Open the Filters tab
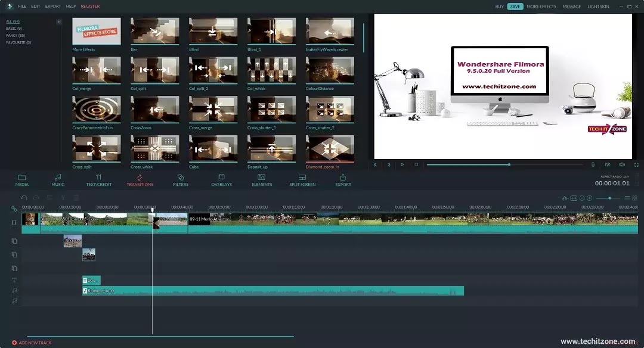The width and height of the screenshot is (644, 348). (180, 180)
